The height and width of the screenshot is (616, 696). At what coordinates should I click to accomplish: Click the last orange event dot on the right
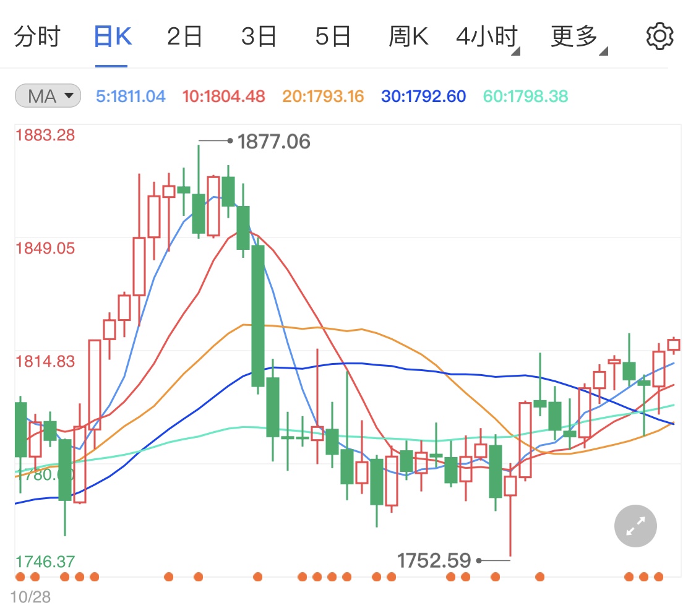(x=659, y=577)
